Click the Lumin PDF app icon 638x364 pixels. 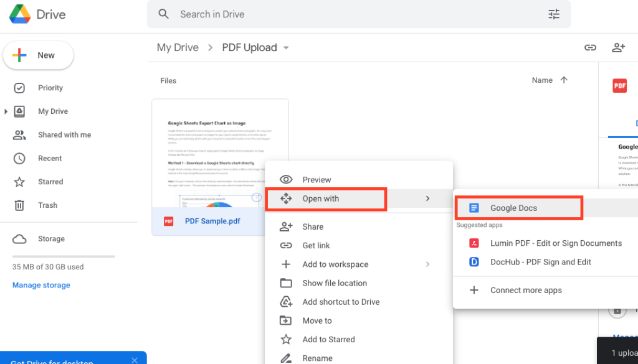474,243
